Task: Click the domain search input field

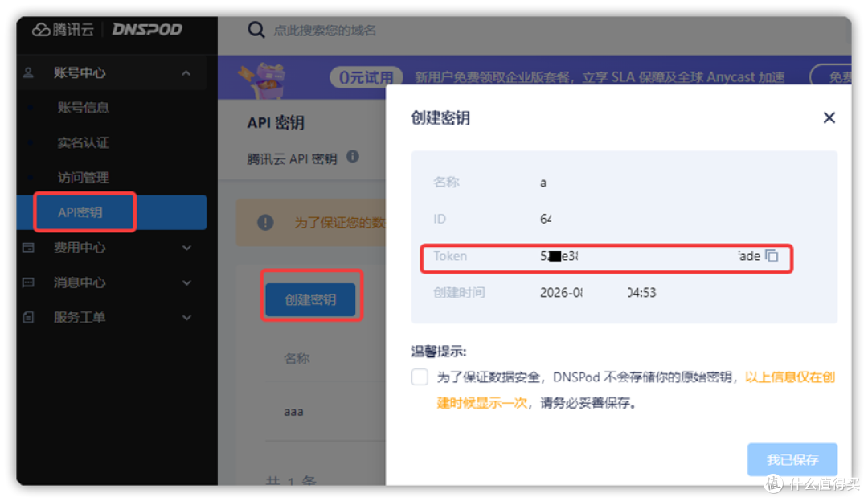Action: (325, 31)
